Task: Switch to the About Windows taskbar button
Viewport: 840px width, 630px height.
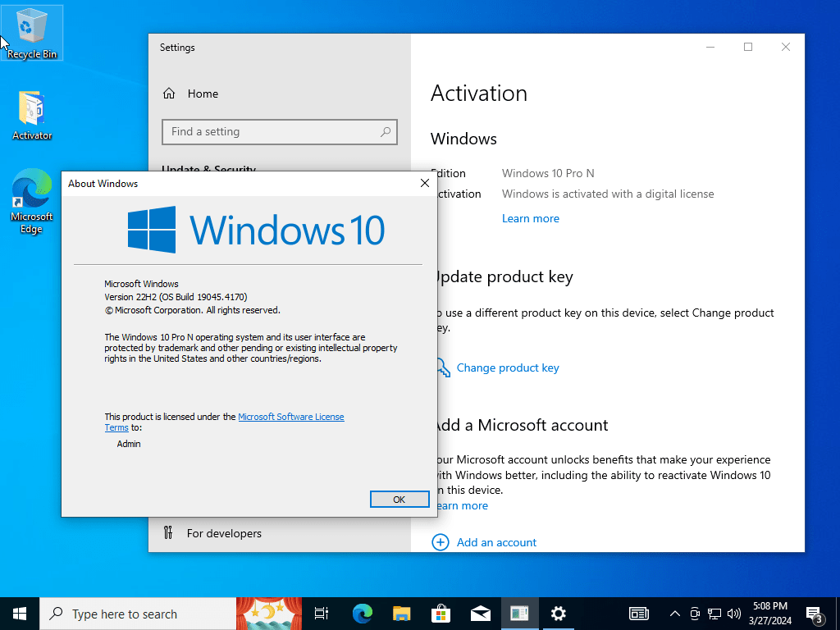Action: [519, 614]
